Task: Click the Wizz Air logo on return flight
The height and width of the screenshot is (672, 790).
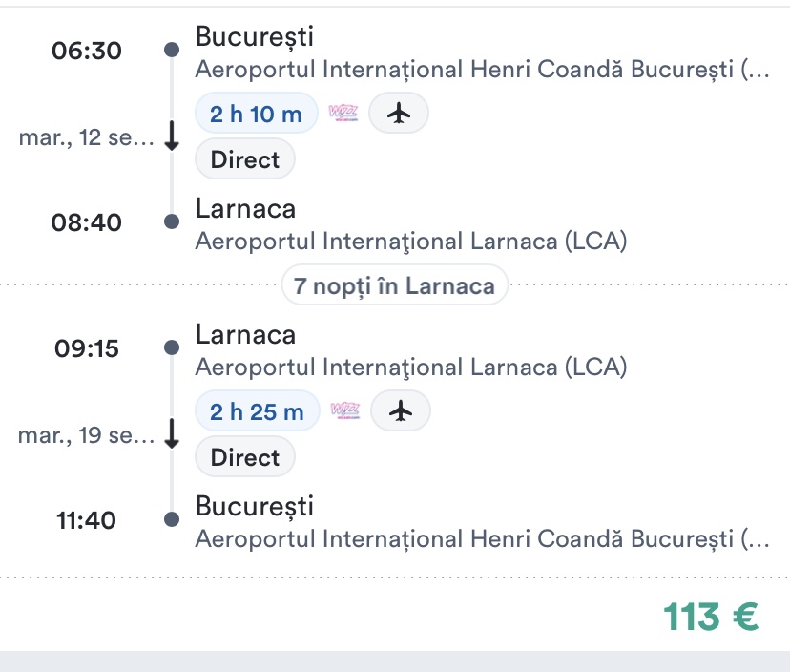Action: (x=344, y=411)
